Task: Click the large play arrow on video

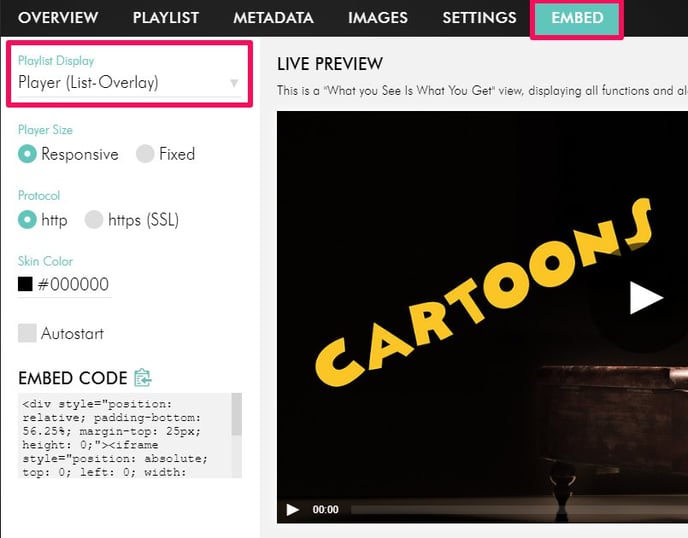Action: tap(646, 297)
